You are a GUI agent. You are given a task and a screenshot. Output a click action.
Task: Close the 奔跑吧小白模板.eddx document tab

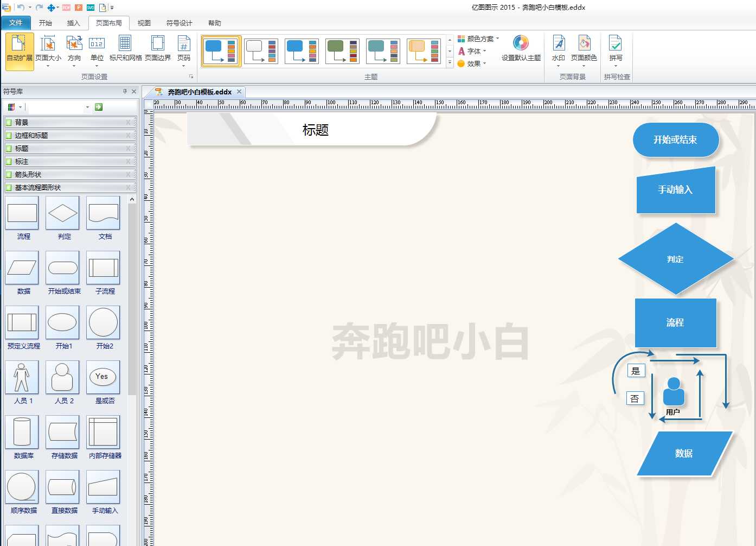(239, 92)
